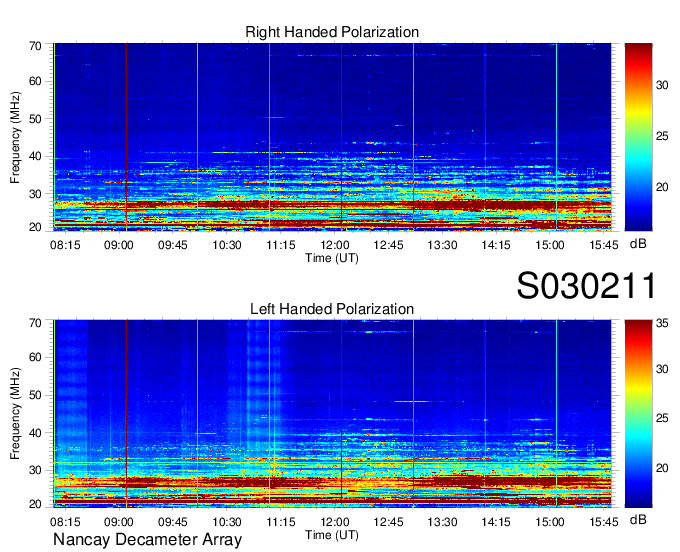
Task: Click 09:00 time tick under Left Handed plot
Action: (x=119, y=521)
